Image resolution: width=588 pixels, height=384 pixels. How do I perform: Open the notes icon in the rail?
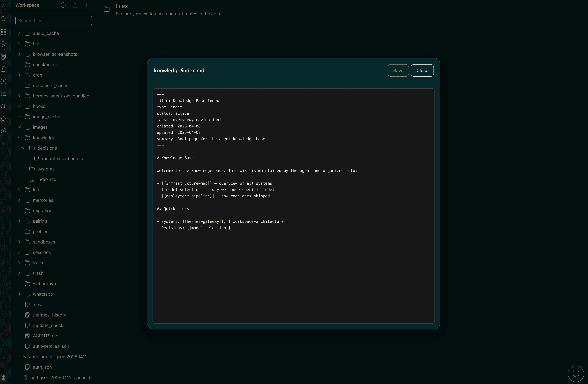point(3,57)
